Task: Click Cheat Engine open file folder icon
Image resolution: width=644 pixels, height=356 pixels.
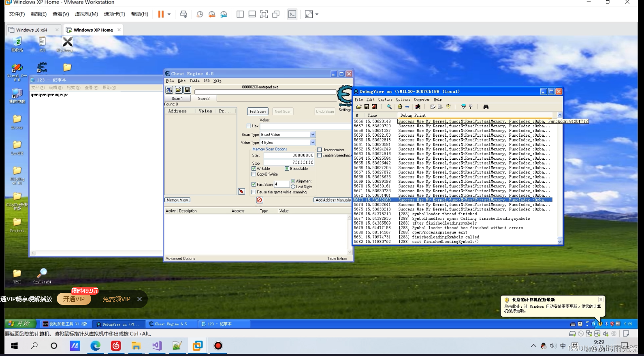Action: point(178,90)
